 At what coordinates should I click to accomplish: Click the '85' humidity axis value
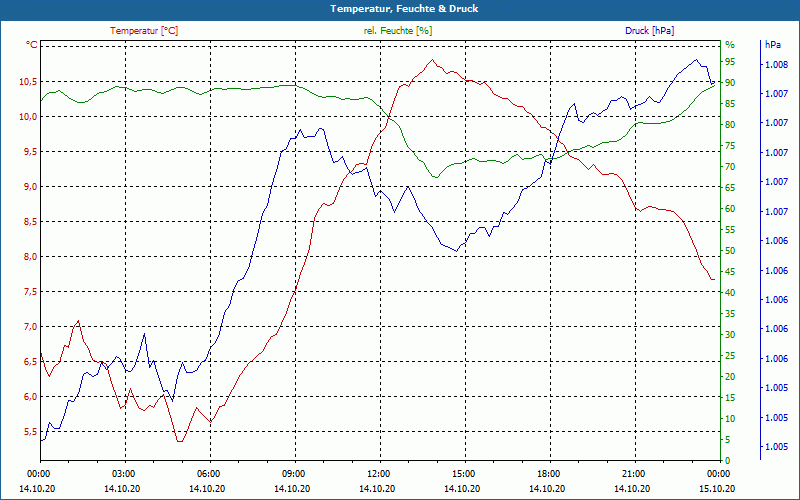coord(730,104)
